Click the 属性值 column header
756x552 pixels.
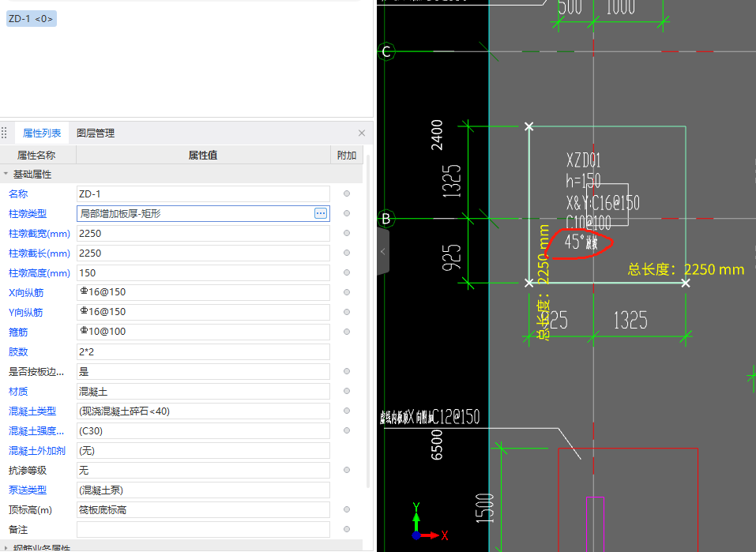(203, 156)
